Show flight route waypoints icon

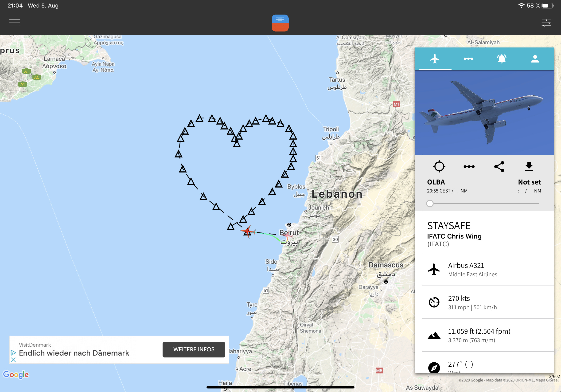click(469, 167)
